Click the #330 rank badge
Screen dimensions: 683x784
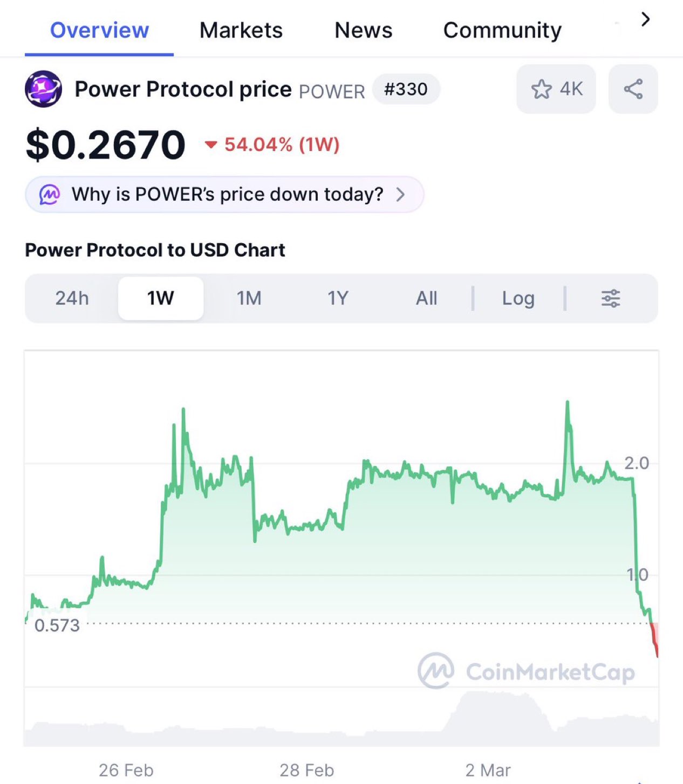(406, 89)
